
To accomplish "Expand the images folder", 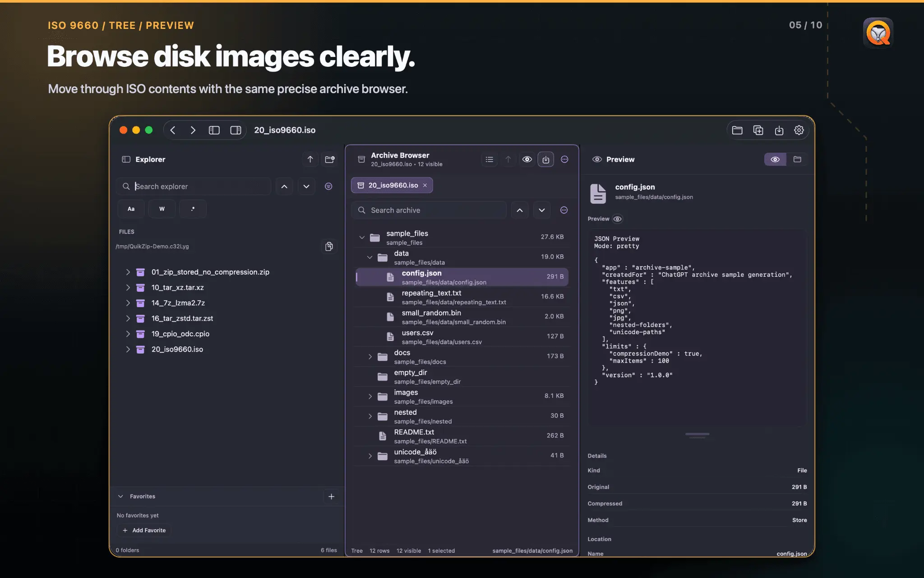I will click(370, 396).
